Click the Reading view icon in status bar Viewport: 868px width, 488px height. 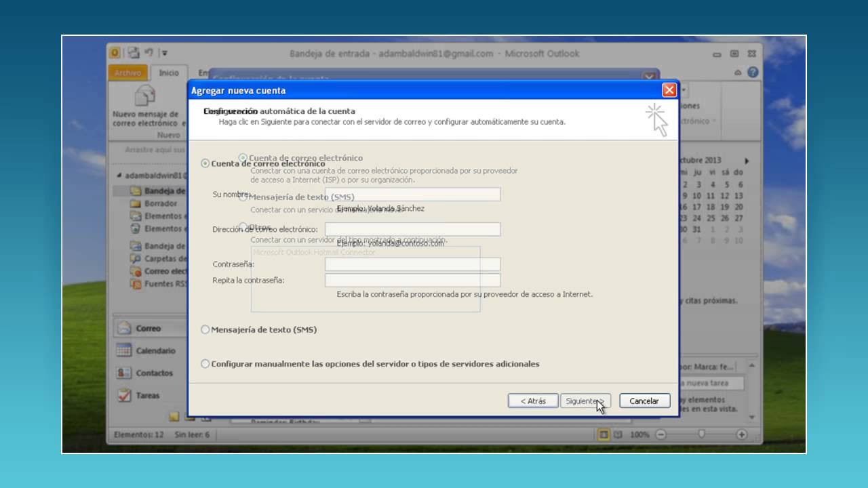(x=618, y=434)
